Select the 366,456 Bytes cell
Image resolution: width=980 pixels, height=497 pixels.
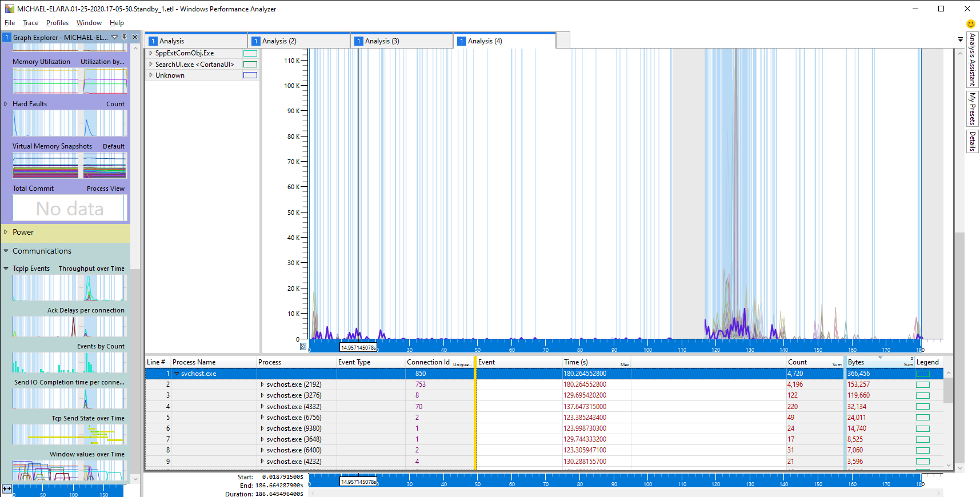tap(879, 374)
